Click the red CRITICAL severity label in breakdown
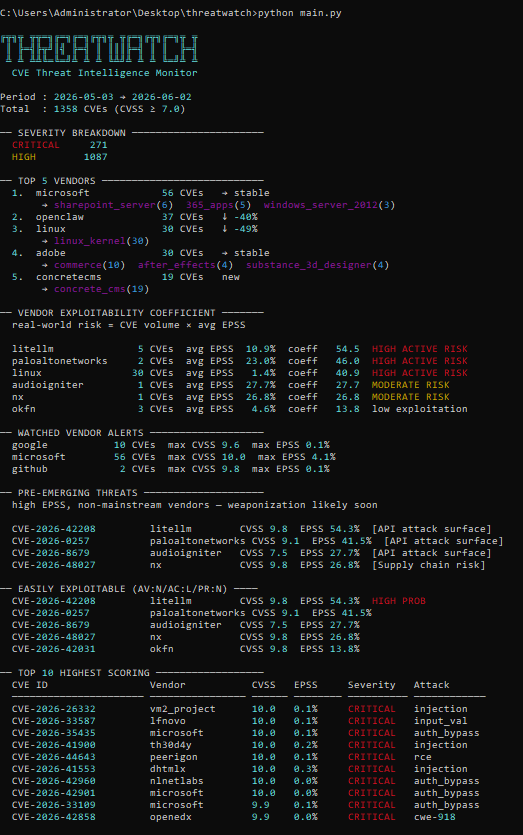The width and height of the screenshot is (523, 835). point(36,145)
